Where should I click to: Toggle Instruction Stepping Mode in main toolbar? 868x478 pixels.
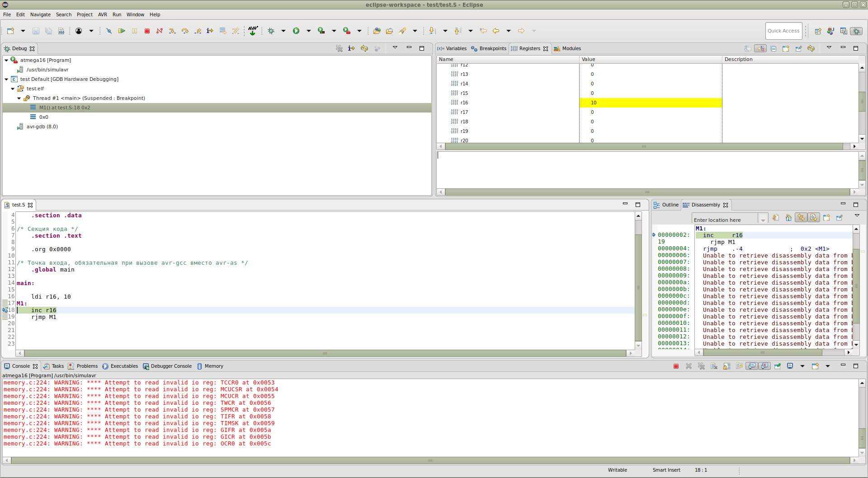click(210, 31)
